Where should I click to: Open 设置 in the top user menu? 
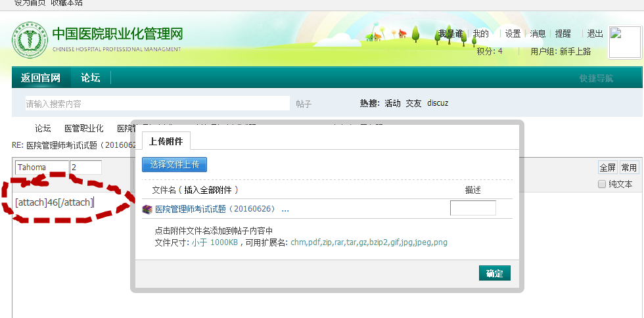point(513,34)
